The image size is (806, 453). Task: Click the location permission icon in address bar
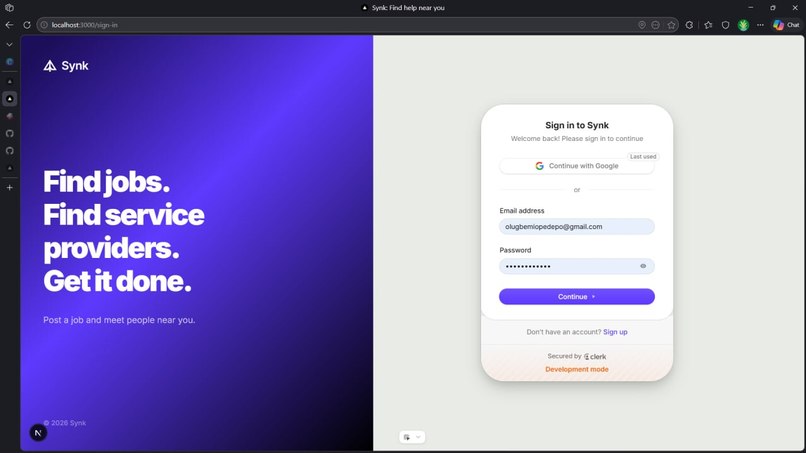click(642, 25)
